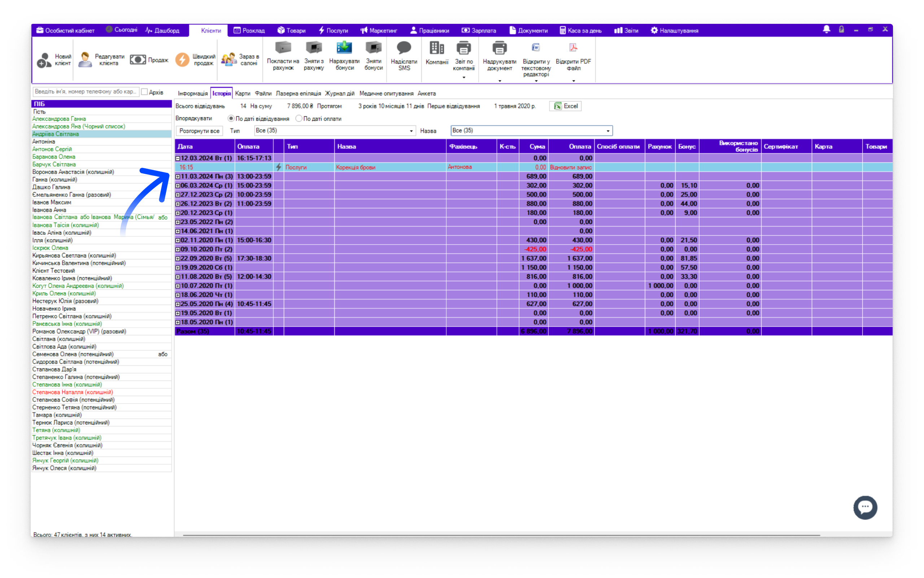Image resolution: width=924 pixels, height=578 pixels.
Task: Open Компанії building icon
Action: [x=437, y=48]
